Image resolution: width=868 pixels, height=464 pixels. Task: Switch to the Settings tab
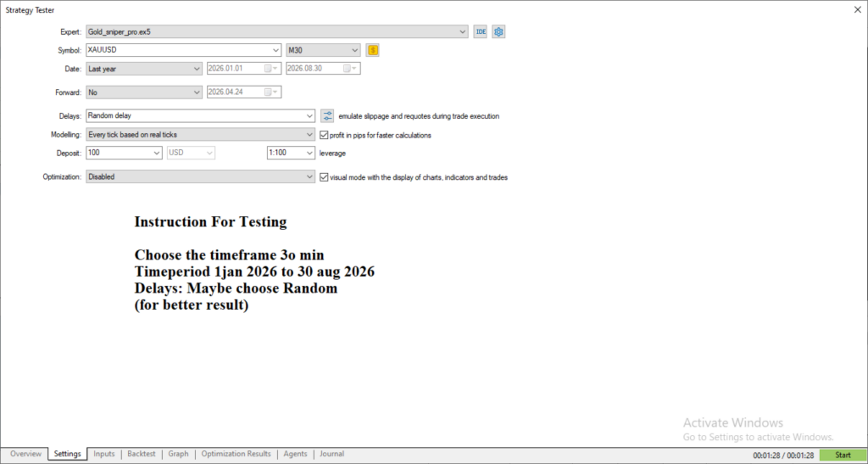pyautogui.click(x=68, y=454)
